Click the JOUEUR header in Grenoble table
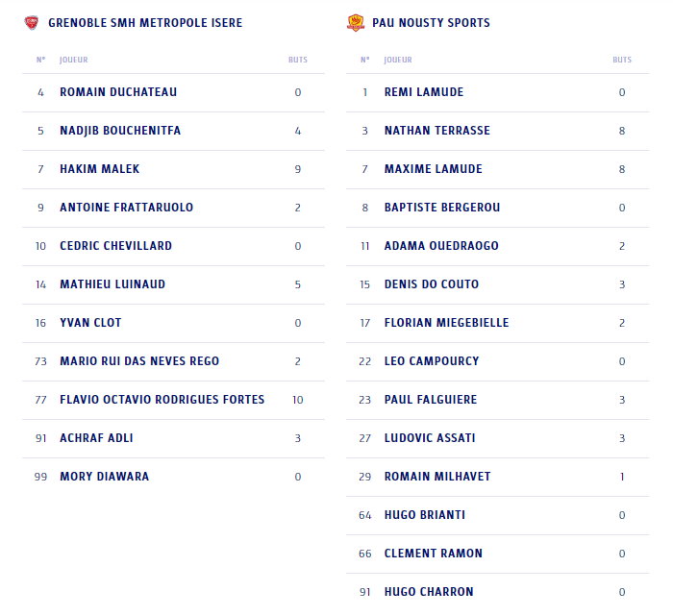 [x=73, y=60]
